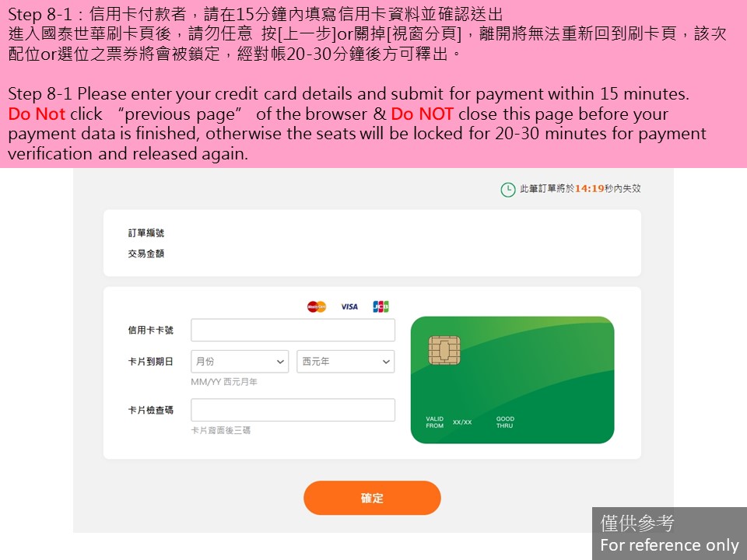Click the green clock timer icon

coord(508,190)
